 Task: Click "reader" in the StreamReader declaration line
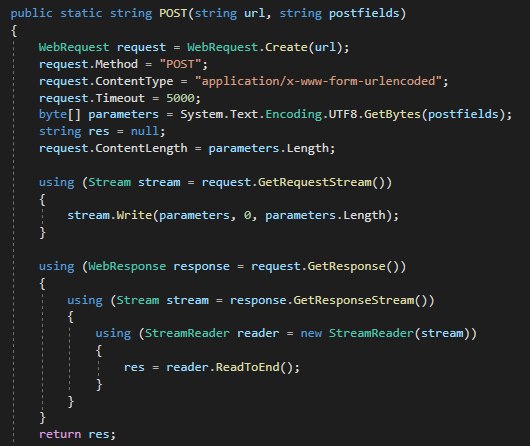click(x=258, y=334)
